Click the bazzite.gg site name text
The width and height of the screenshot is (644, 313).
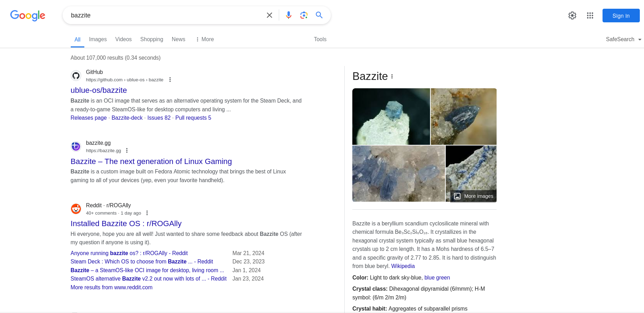(x=98, y=143)
